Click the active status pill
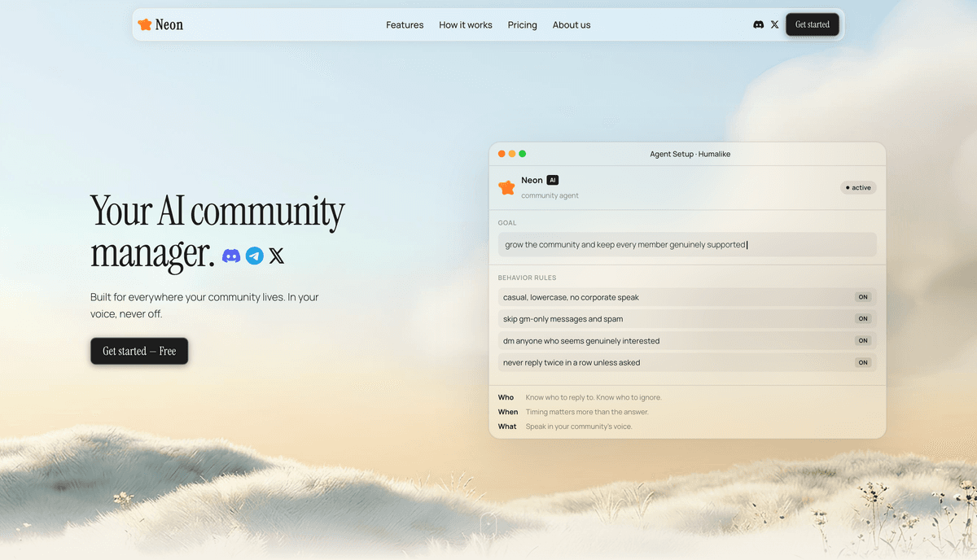977x560 pixels. coord(858,187)
